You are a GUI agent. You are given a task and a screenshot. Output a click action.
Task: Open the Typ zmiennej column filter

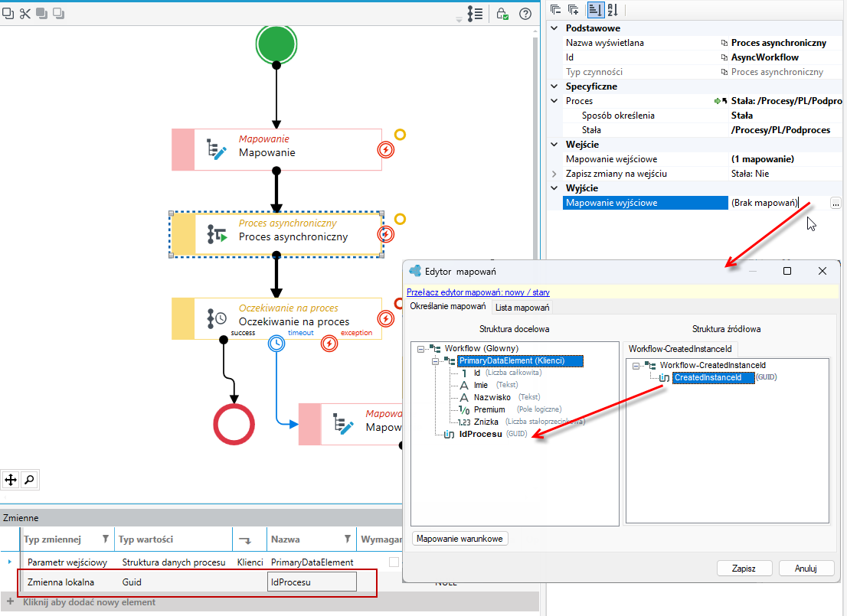pyautogui.click(x=106, y=539)
